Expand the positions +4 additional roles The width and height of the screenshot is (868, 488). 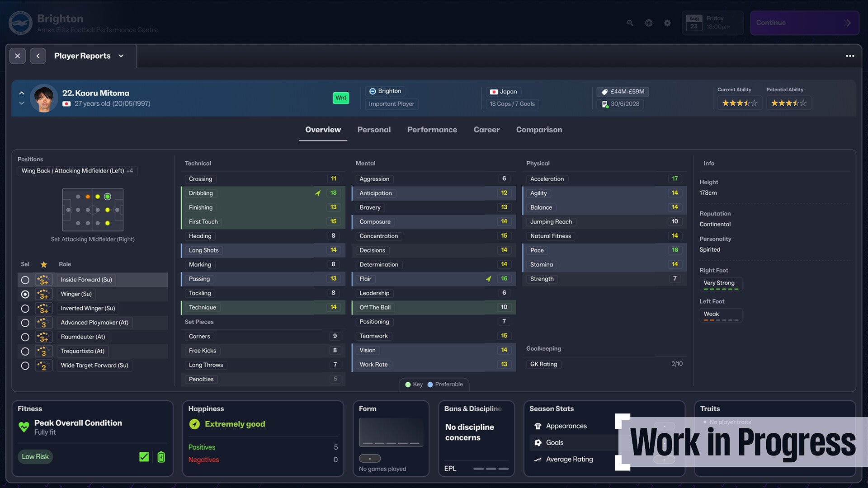point(130,171)
